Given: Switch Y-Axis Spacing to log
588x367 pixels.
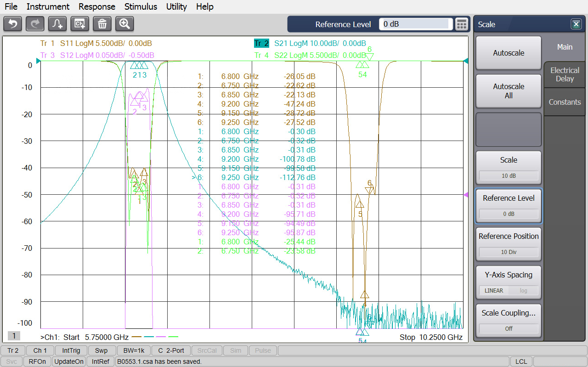Looking at the screenshot, I should point(523,291).
